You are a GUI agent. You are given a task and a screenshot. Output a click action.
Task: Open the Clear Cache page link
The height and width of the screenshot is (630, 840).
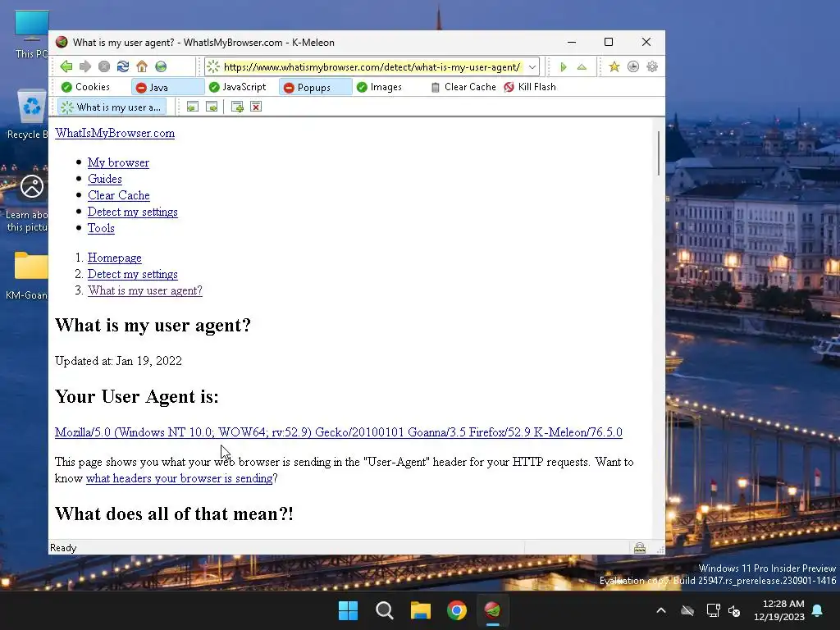click(119, 195)
